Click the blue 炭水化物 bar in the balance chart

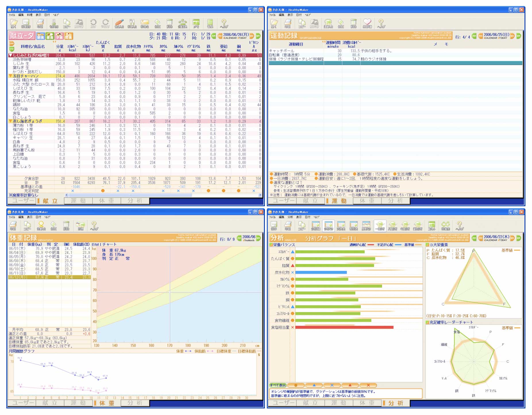321,272
